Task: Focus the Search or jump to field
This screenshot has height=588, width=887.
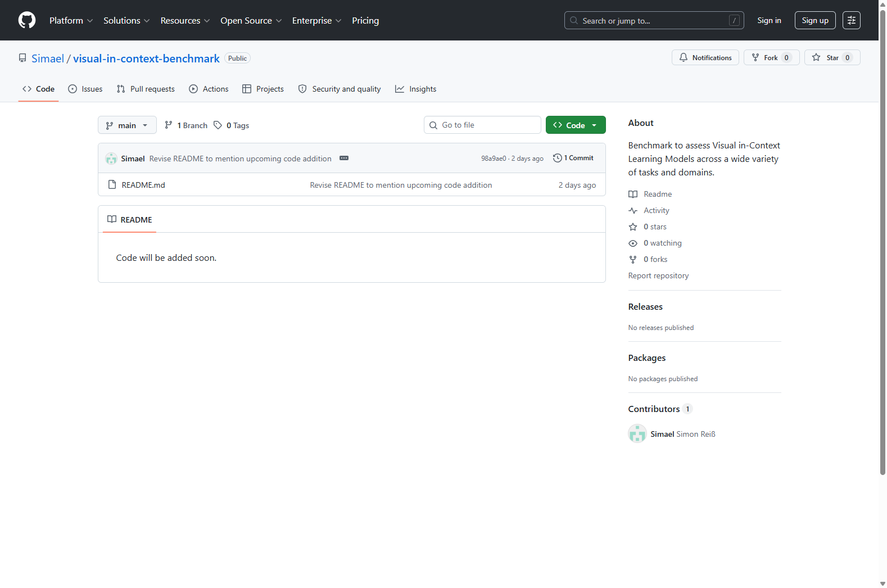Action: tap(654, 20)
